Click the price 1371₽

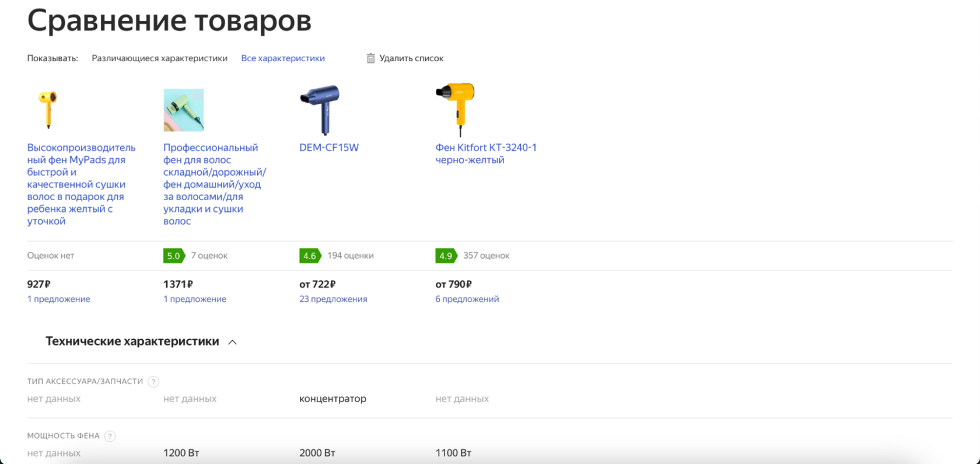click(178, 284)
